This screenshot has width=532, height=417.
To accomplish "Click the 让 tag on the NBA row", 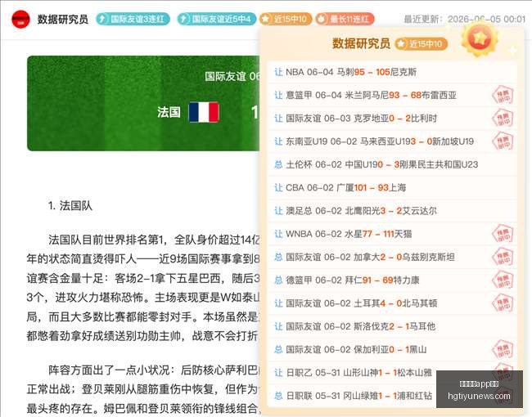I will point(278,72).
